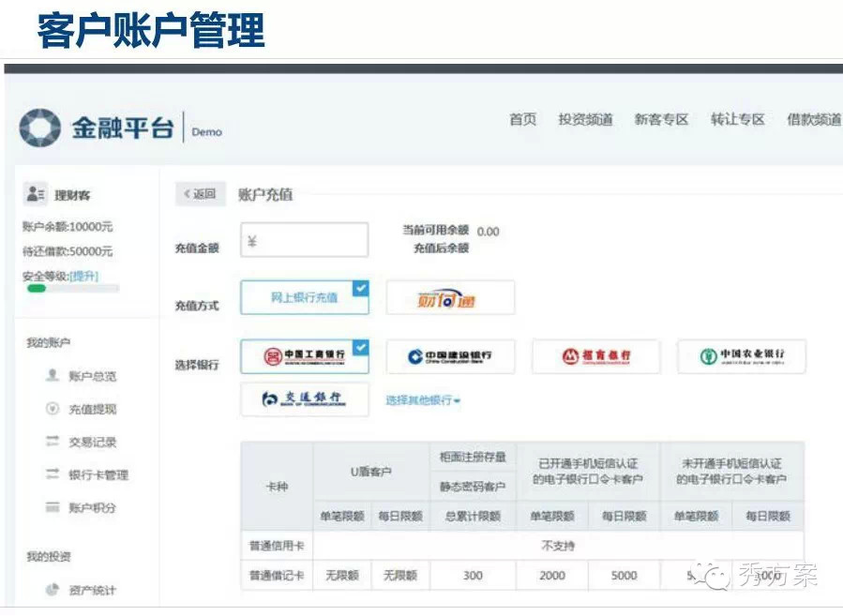The image size is (843, 616).
Task: Choose 中国农业银行 as the bank
Action: coord(741,356)
